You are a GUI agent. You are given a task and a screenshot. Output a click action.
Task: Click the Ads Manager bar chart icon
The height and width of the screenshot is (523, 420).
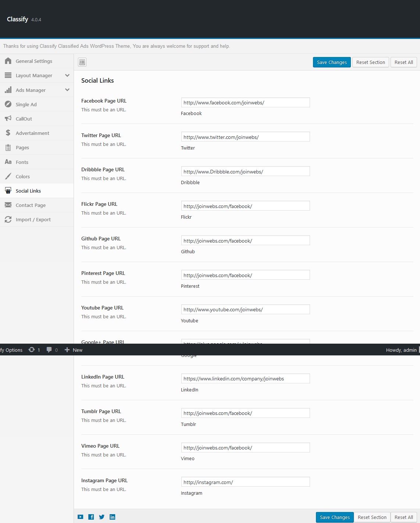(x=8, y=90)
